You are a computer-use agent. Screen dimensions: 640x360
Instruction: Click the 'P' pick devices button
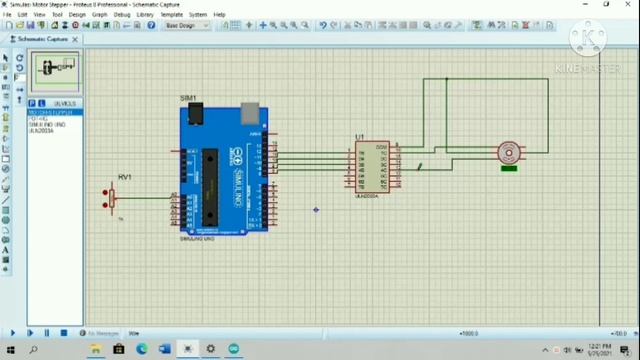(x=32, y=104)
